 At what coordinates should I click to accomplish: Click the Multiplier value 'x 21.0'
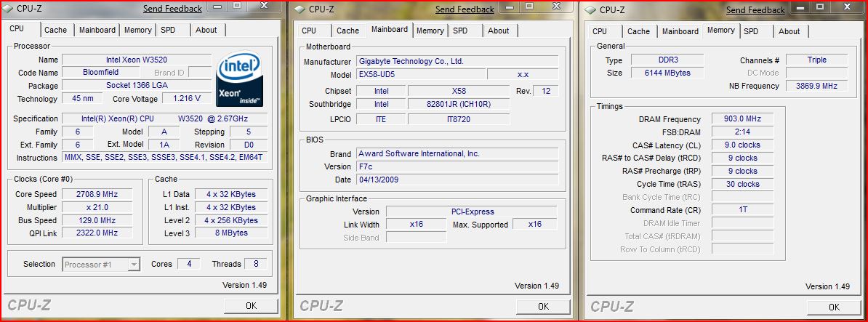97,207
